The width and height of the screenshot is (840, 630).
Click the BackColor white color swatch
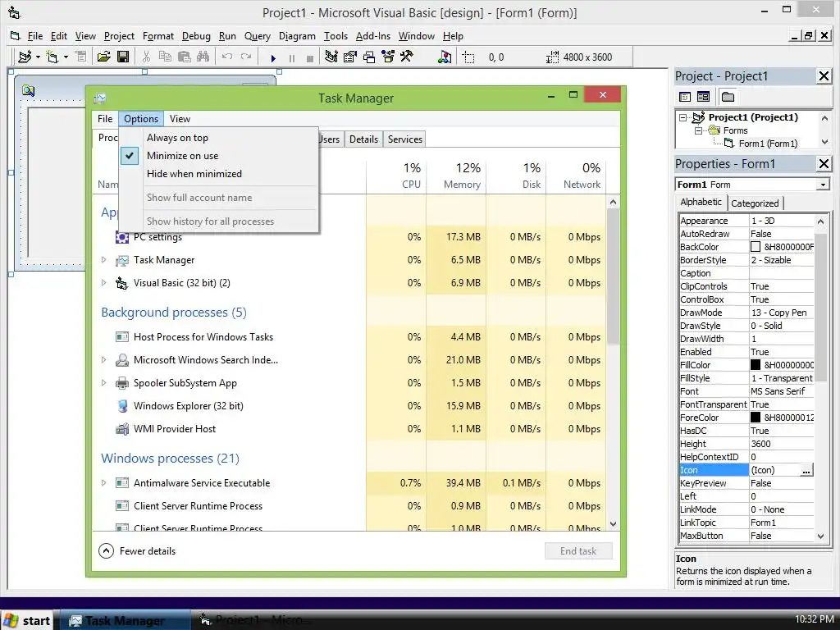click(x=756, y=247)
